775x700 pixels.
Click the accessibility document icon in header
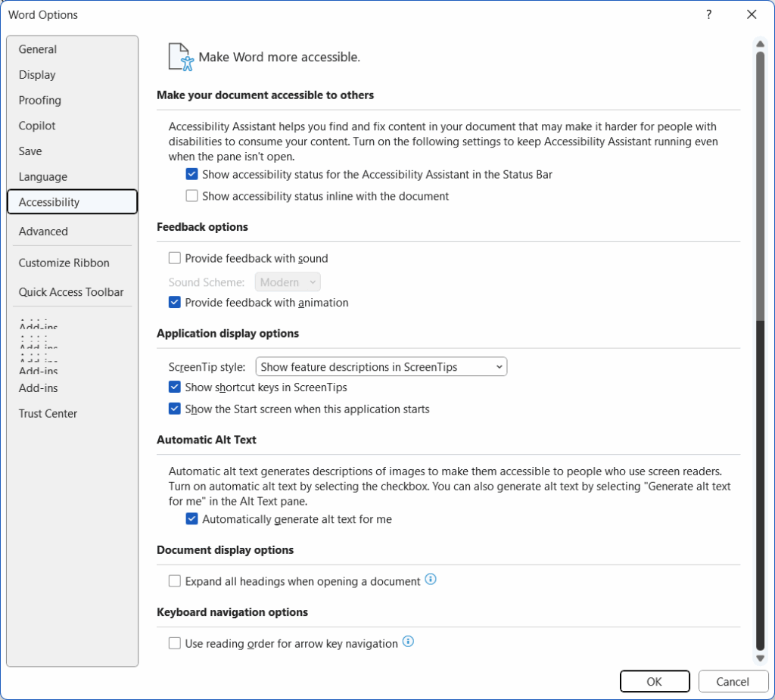pos(180,57)
